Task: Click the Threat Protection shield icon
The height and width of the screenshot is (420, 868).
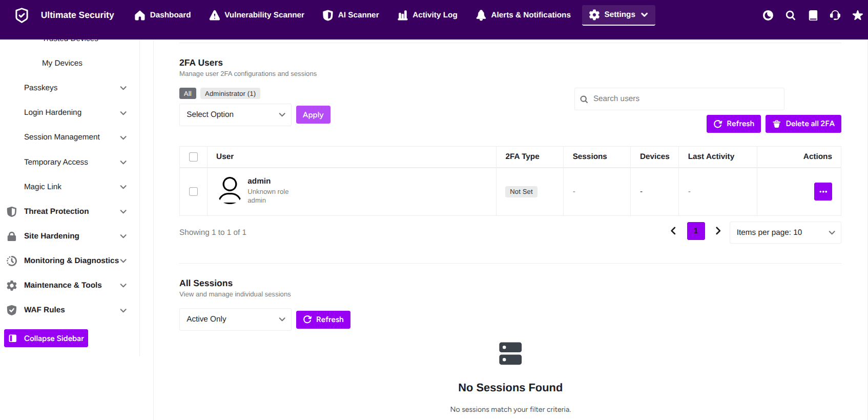Action: pos(12,211)
